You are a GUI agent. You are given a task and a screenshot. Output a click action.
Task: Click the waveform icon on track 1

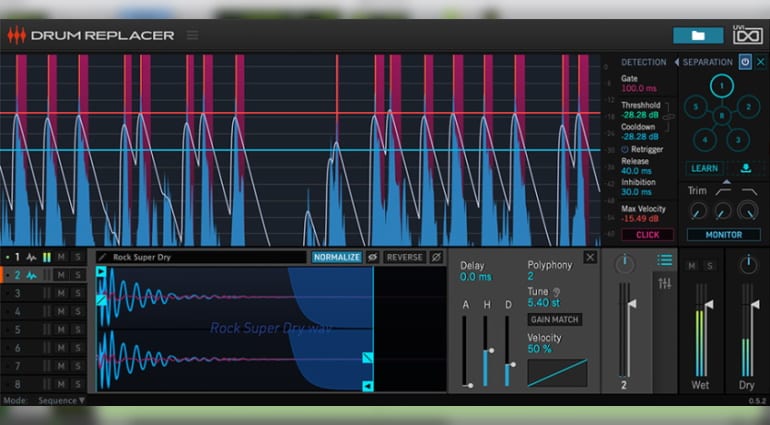tap(31, 257)
